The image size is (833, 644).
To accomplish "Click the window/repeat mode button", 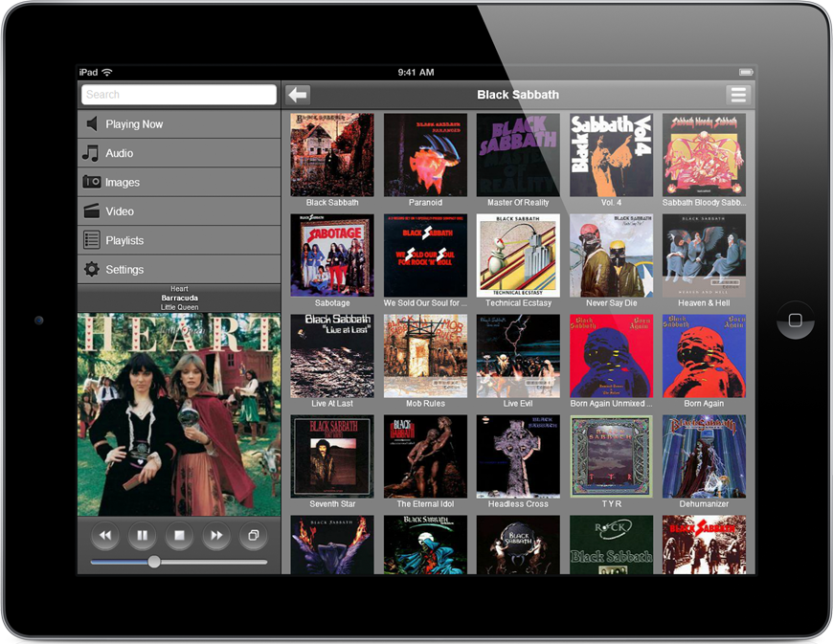I will tap(254, 535).
